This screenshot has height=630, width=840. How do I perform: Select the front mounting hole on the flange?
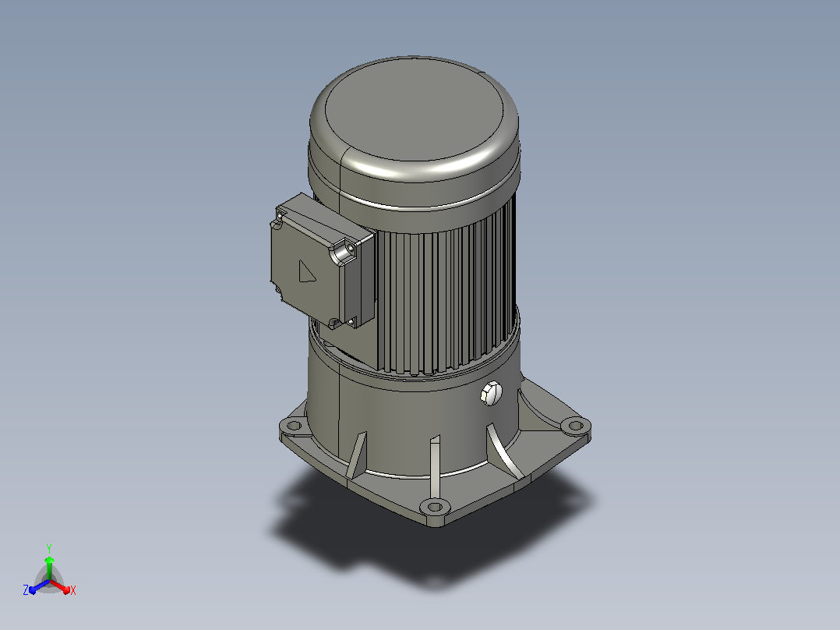(x=435, y=507)
